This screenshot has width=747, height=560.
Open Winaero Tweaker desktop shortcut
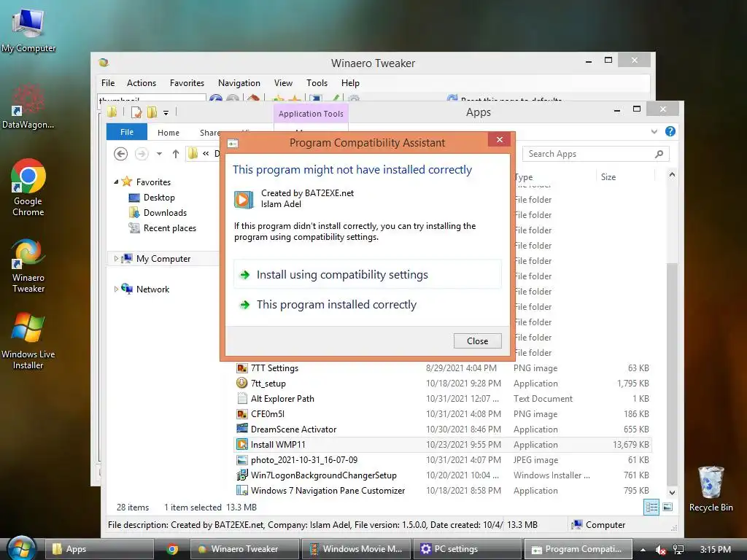point(28,265)
